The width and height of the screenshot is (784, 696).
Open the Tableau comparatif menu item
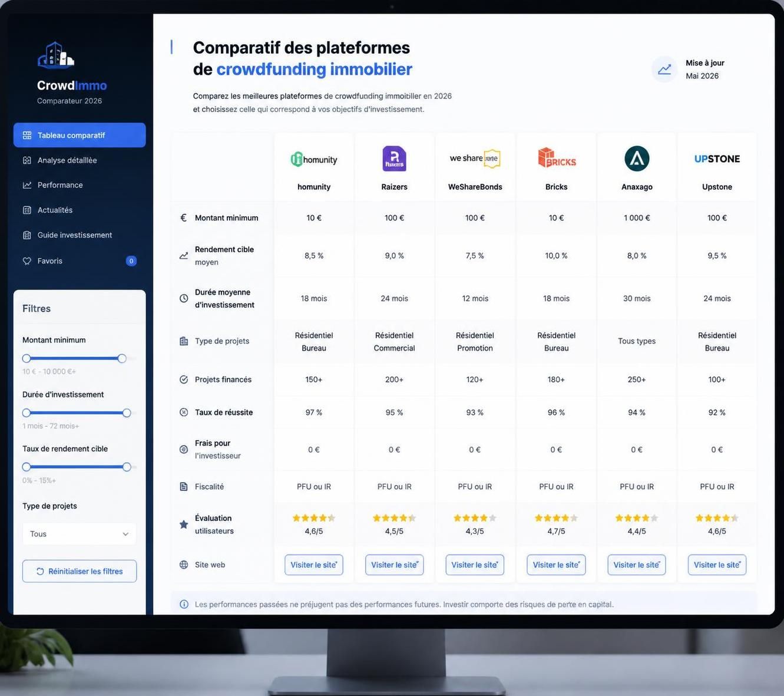[80, 135]
